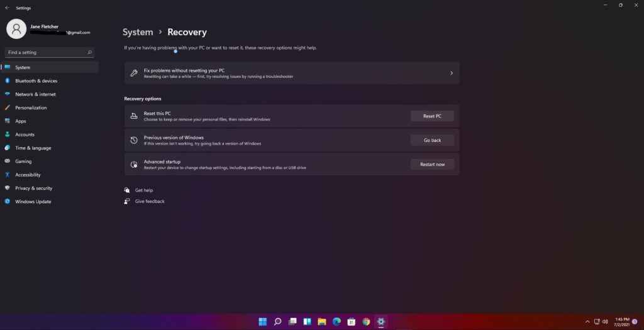Open Task View from the taskbar
The image size is (644, 330).
292,322
